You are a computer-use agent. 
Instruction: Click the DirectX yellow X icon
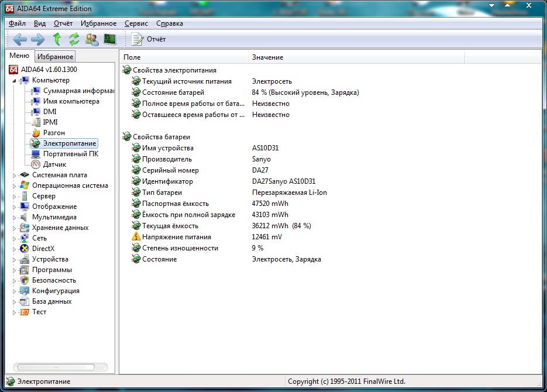(x=25, y=249)
